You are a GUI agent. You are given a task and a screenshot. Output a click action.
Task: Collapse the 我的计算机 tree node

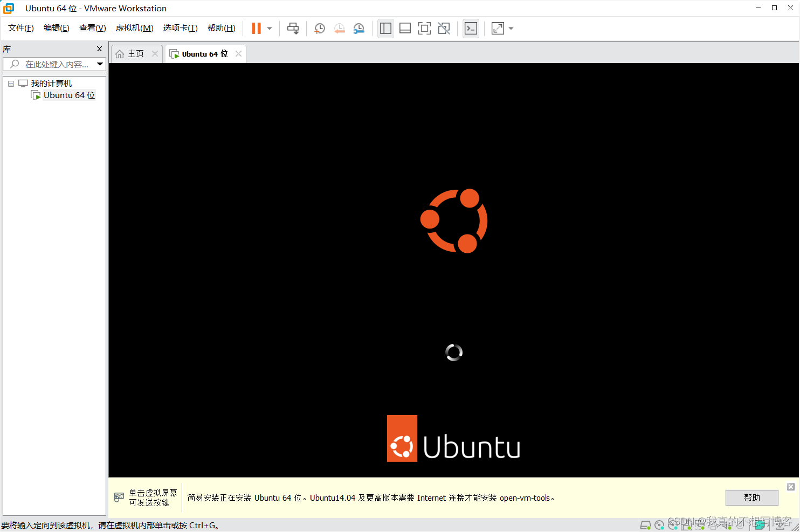tap(11, 83)
